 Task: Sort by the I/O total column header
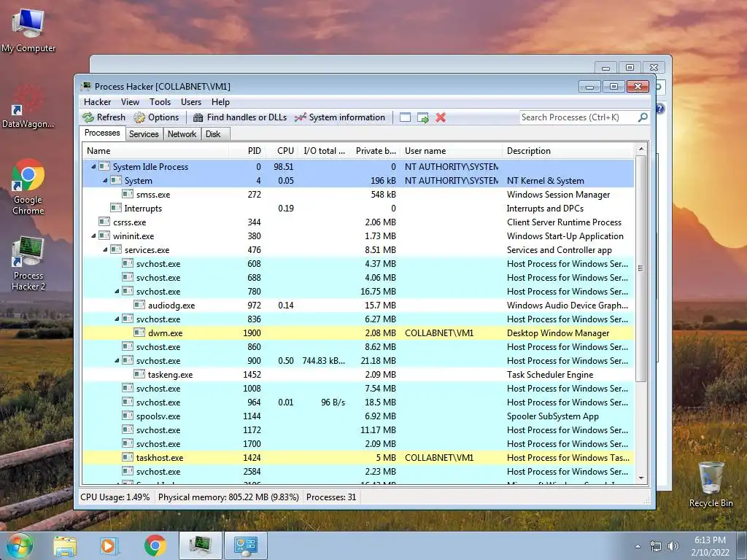pyautogui.click(x=323, y=151)
